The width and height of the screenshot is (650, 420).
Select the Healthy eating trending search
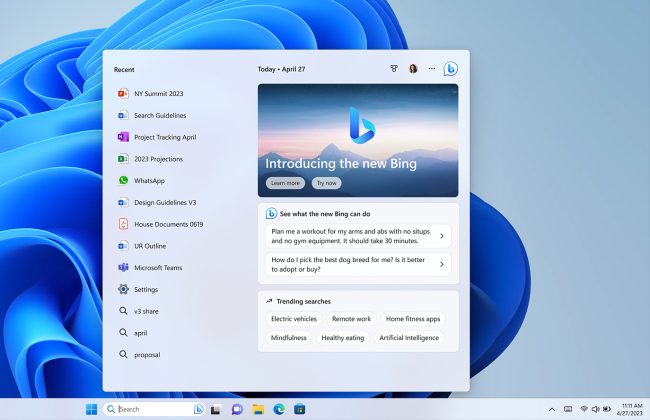pyautogui.click(x=343, y=337)
